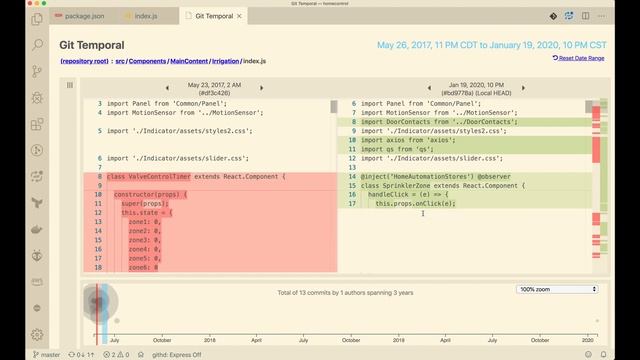The image size is (640, 360).
Task: Select the Git Temporal tab
Action: tap(214, 16)
